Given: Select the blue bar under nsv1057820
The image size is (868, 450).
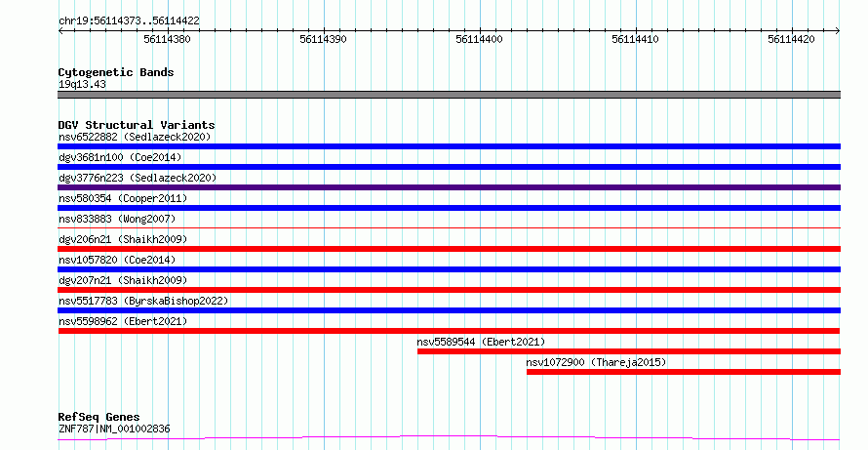Looking at the screenshot, I should coord(449,269).
